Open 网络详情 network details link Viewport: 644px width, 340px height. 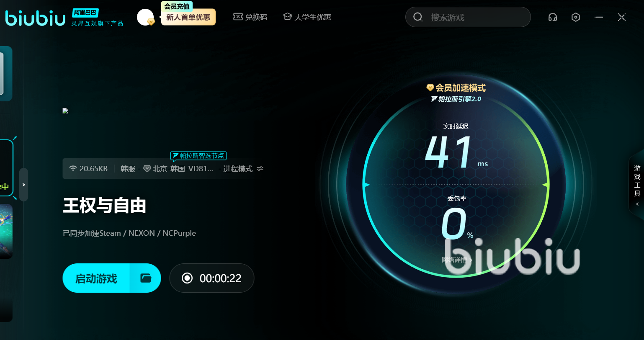tap(456, 260)
